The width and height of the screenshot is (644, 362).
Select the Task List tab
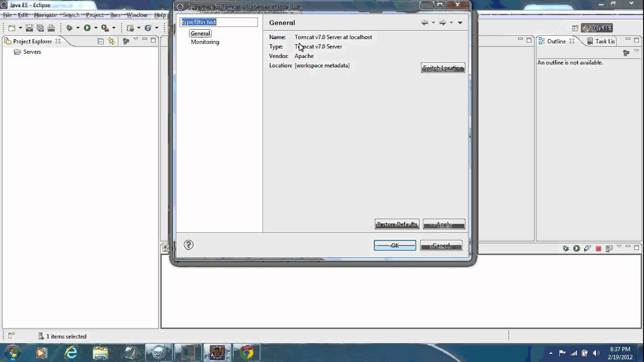tap(601, 41)
